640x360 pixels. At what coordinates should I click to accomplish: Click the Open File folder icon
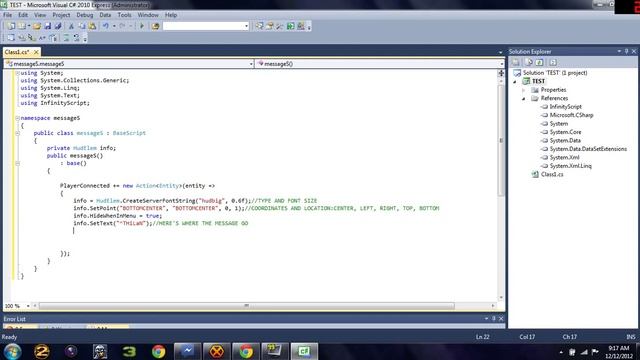37,26
